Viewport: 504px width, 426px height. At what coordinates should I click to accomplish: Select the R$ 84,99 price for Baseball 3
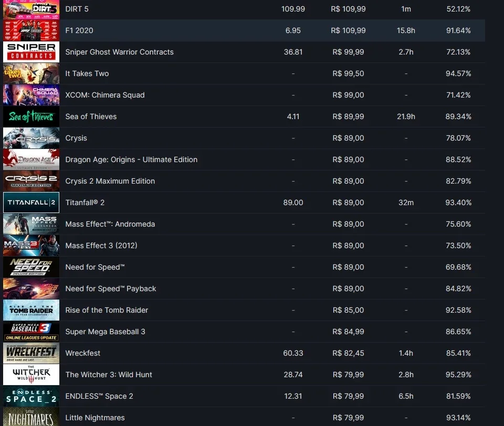(349, 332)
